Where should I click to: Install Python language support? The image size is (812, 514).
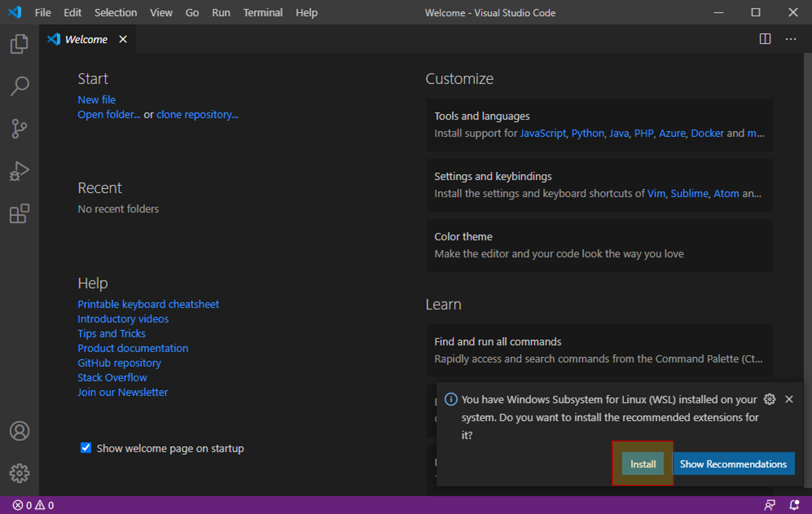tap(587, 133)
